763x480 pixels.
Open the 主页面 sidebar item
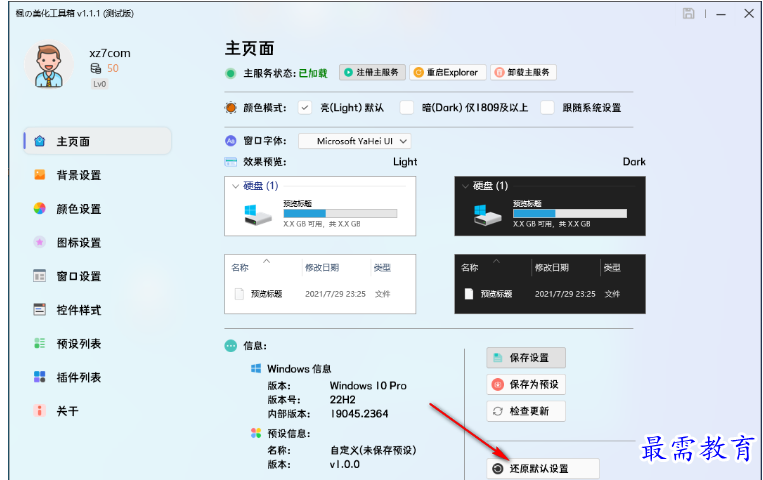tap(98, 141)
